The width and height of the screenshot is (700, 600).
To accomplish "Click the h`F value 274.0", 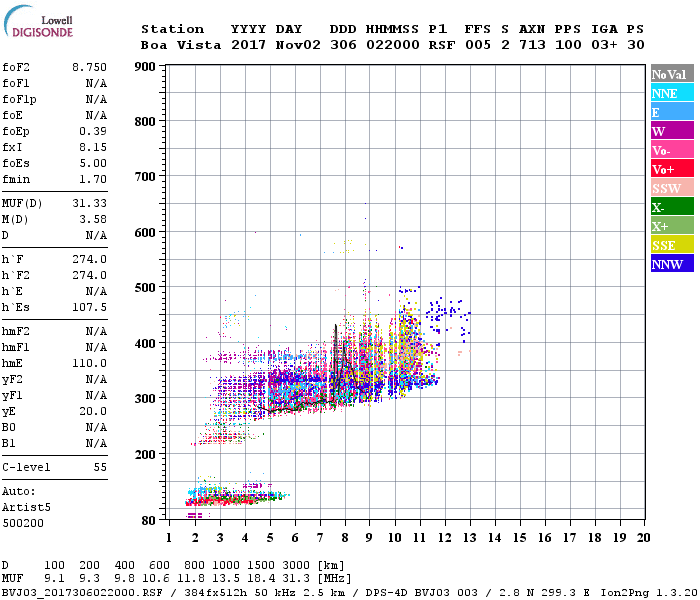I will (89, 259).
